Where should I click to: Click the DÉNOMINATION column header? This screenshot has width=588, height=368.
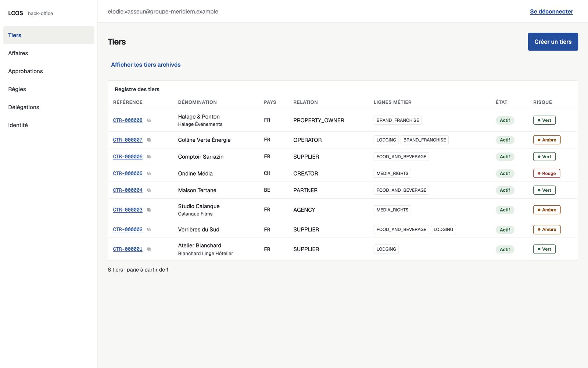197,102
